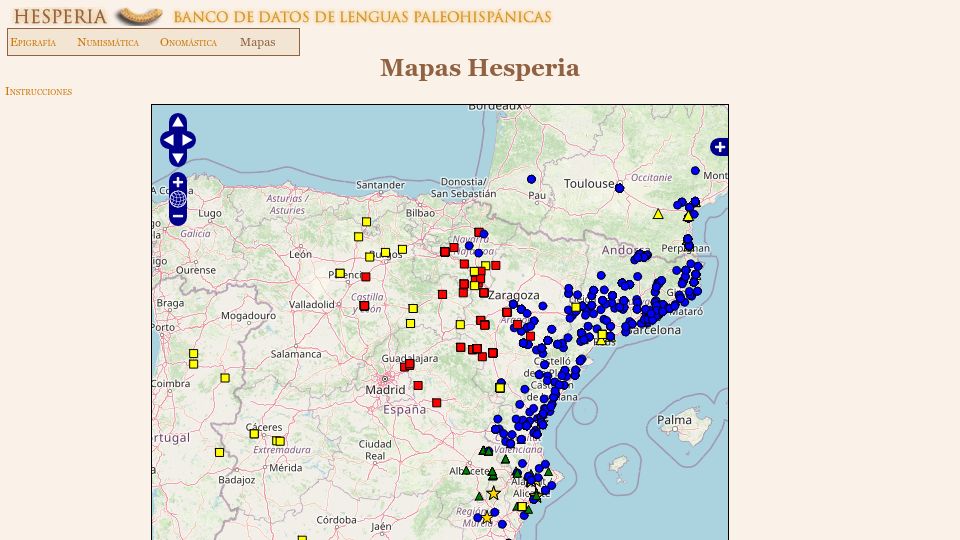Select the yellow triangle marker north of Andorra
This screenshot has width=960, height=540.
658,214
